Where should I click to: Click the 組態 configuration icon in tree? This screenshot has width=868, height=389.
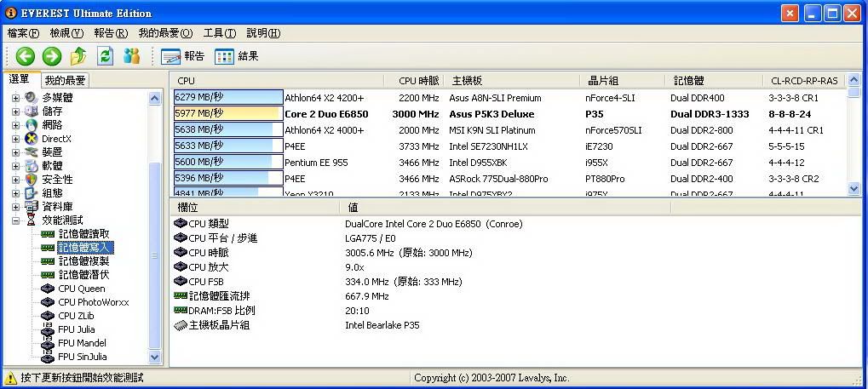pyautogui.click(x=32, y=193)
